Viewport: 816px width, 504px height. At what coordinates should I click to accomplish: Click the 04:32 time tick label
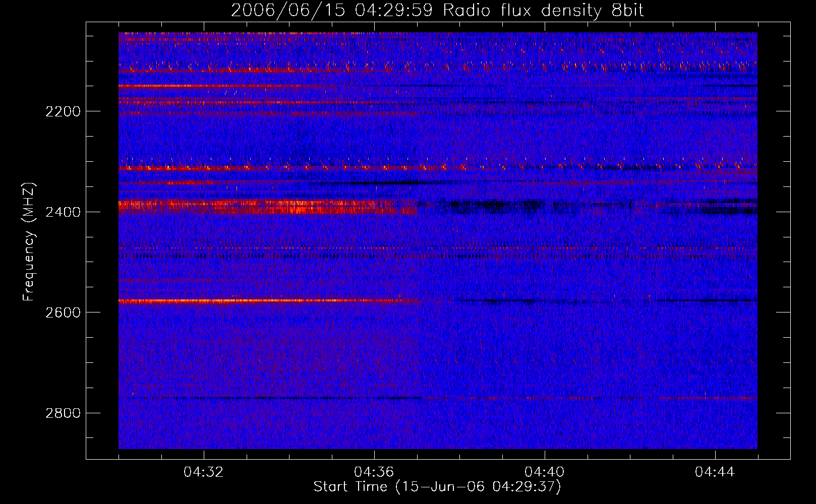coord(204,472)
